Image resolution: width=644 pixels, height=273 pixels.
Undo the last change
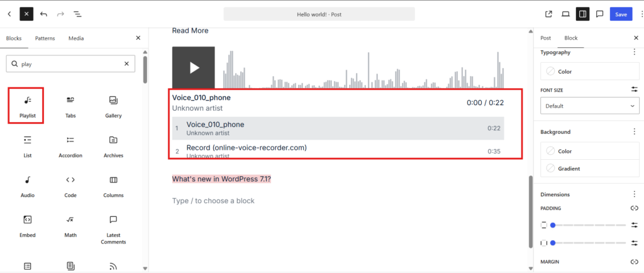[43, 14]
